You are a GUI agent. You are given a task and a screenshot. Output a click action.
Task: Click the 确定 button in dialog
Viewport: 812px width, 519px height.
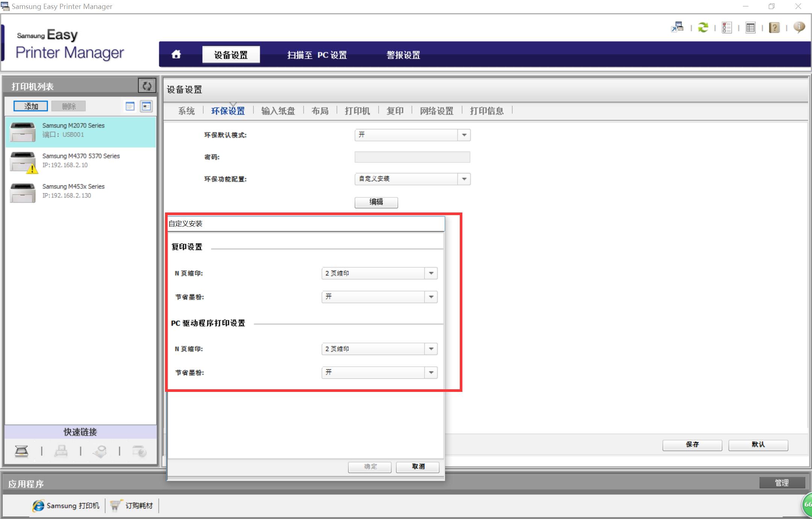pos(370,467)
